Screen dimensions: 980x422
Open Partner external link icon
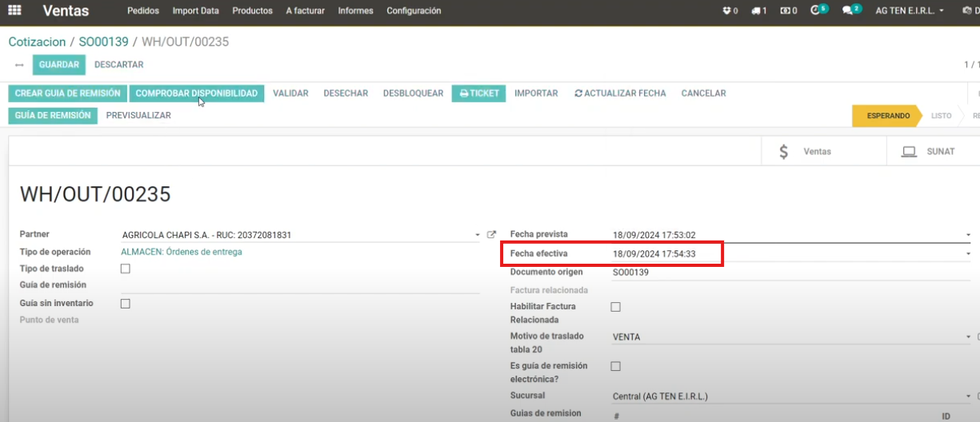pos(492,235)
